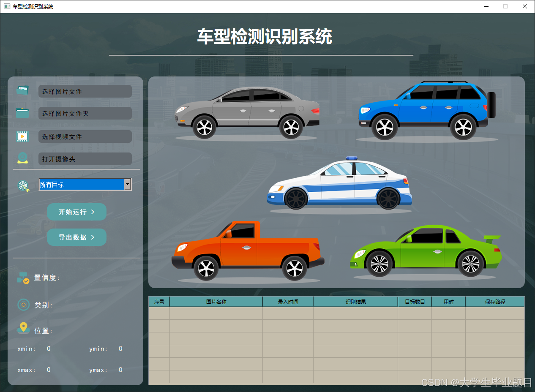
Task: Close the 车型检测识别系统 window
Action: pyautogui.click(x=525, y=6)
